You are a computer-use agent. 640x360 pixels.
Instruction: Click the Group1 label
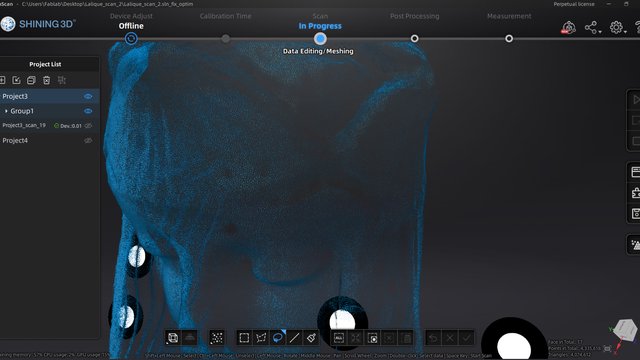pyautogui.click(x=22, y=111)
